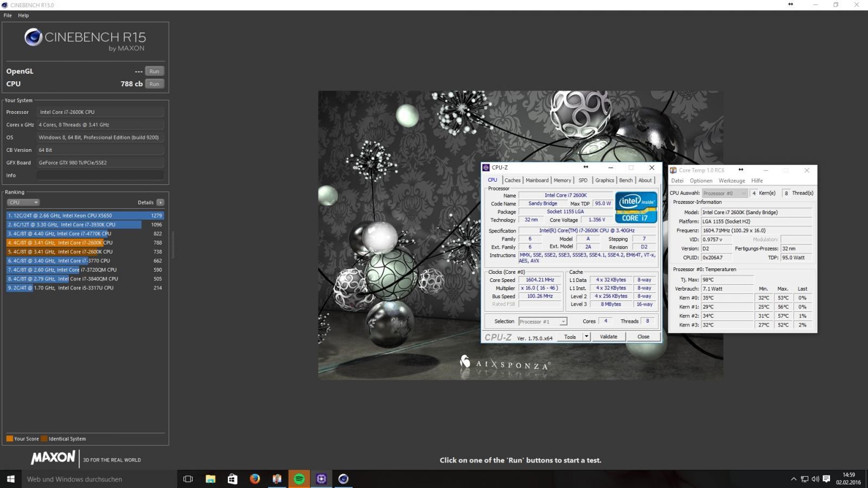Open the Ranking CPU dropdown in Cinebench
The height and width of the screenshot is (488, 868).
pos(23,202)
